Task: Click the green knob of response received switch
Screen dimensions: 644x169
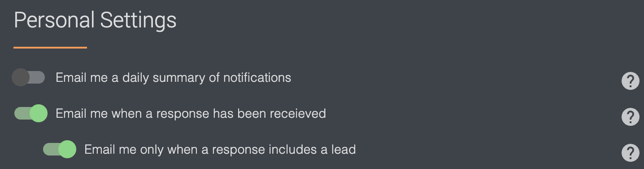Action: click(39, 113)
